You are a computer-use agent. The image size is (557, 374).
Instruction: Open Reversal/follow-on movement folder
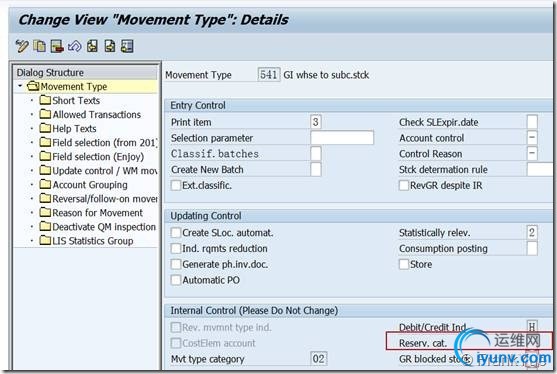(x=98, y=199)
